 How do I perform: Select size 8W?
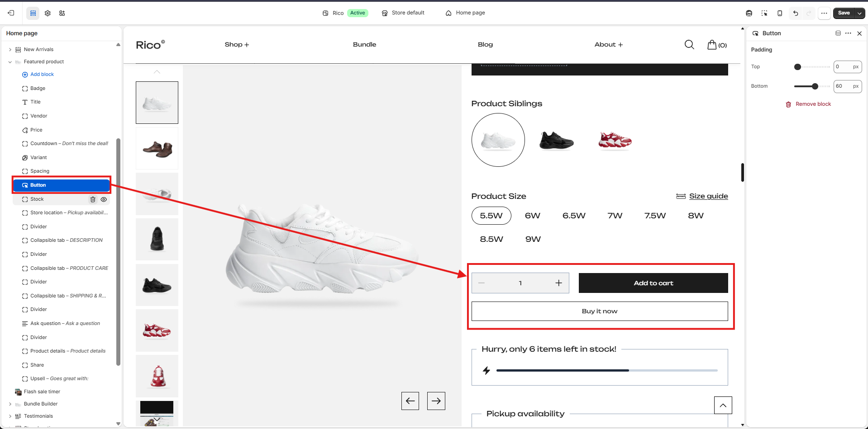pyautogui.click(x=696, y=216)
